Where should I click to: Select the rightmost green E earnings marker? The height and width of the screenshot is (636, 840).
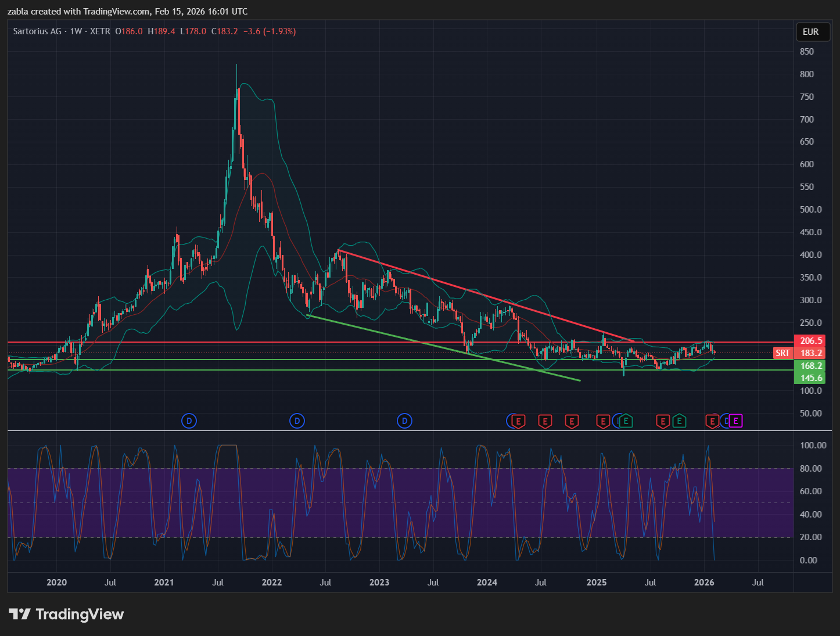coord(679,421)
